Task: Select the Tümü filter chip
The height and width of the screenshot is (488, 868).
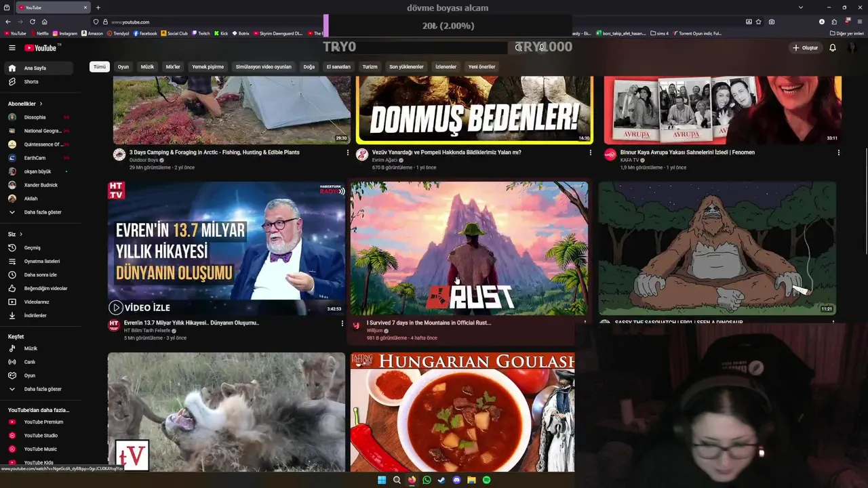Action: [100, 67]
